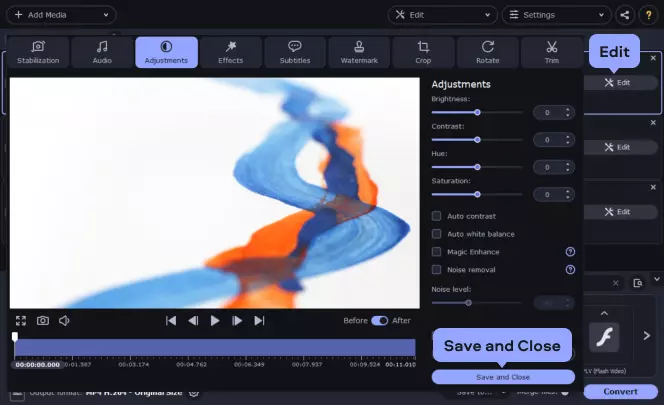Open the Effects tab
Image resolution: width=664 pixels, height=405 pixels.
pyautogui.click(x=231, y=52)
